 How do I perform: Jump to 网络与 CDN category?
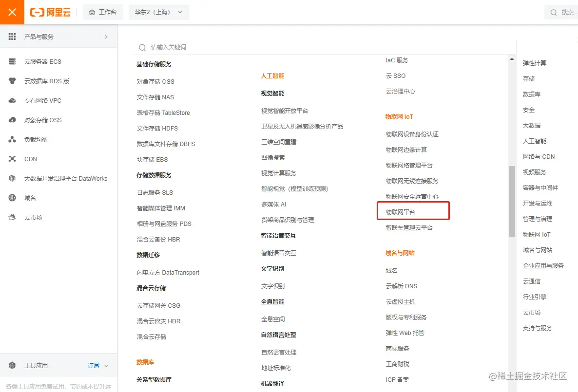[x=539, y=157]
